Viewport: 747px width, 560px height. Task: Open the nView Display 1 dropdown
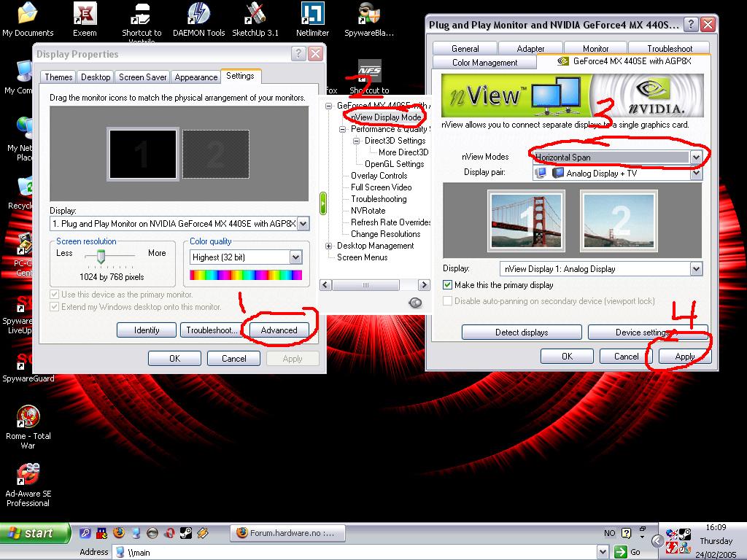pyautogui.click(x=696, y=268)
